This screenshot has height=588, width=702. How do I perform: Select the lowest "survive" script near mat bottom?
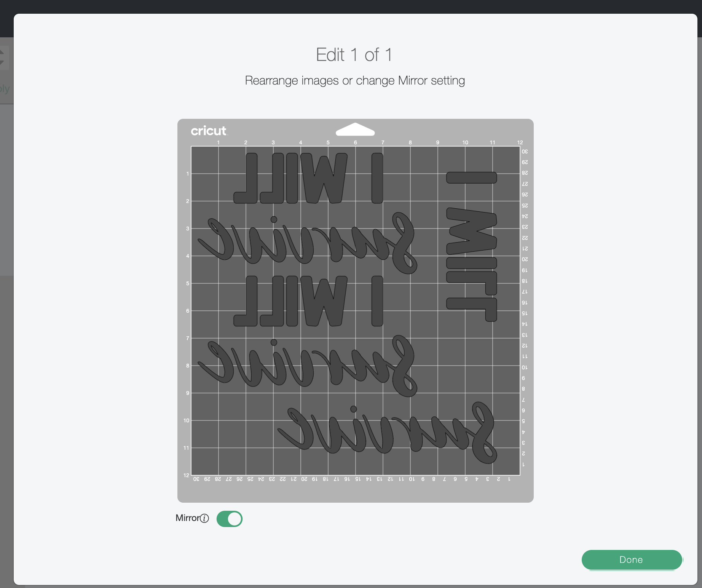tap(387, 433)
